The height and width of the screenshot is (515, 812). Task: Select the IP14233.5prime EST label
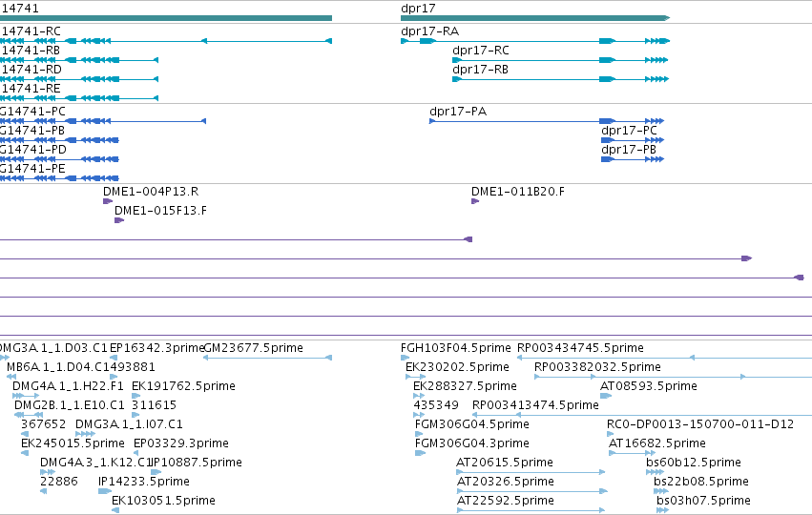144,483
